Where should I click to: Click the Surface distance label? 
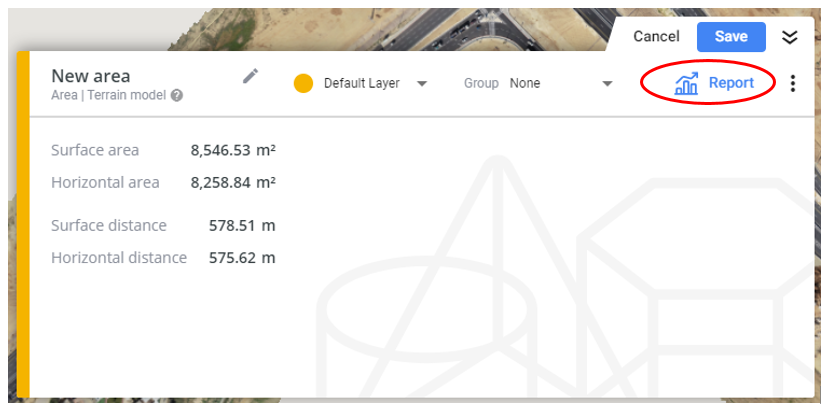pos(109,226)
